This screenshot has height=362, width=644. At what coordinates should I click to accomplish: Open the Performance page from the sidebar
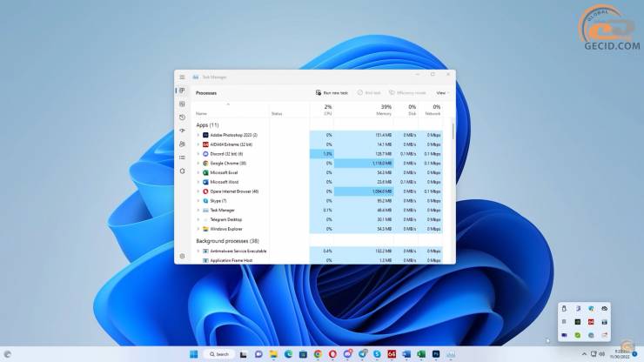182,104
